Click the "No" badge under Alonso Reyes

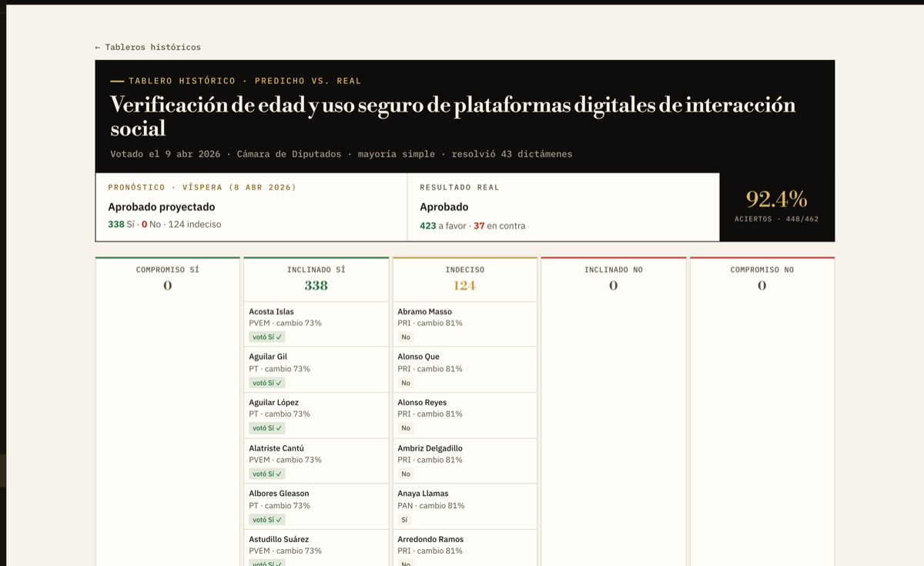pyautogui.click(x=406, y=428)
